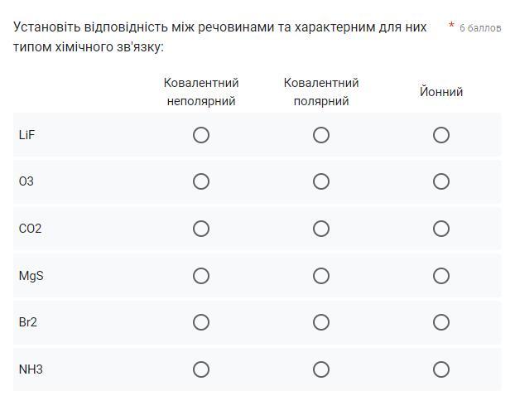Mark O3 as Ковалентний полярний

tap(321, 181)
